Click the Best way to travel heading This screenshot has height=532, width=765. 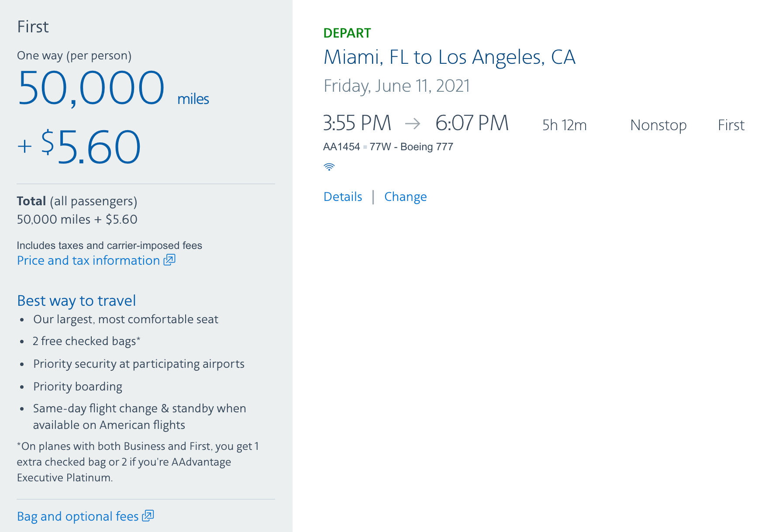coord(76,301)
